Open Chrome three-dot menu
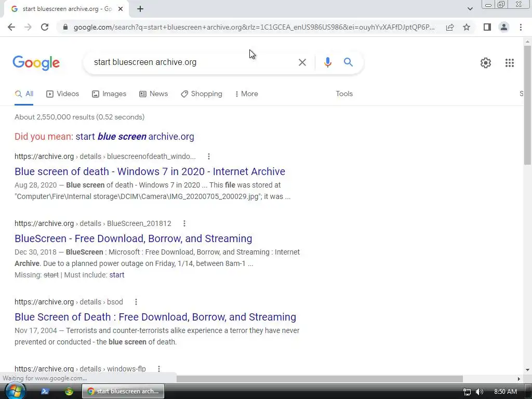 [521, 27]
